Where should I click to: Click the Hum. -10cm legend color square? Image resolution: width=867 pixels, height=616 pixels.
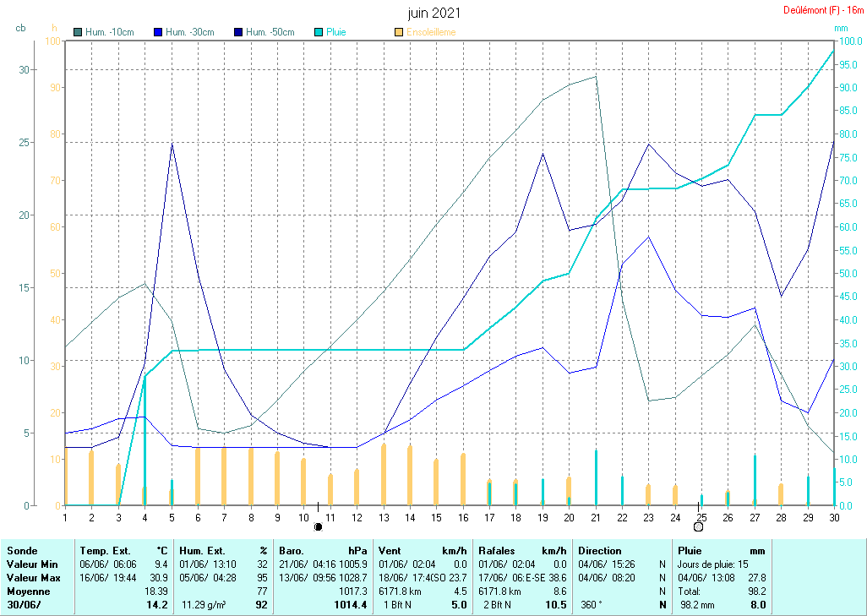pyautogui.click(x=79, y=32)
